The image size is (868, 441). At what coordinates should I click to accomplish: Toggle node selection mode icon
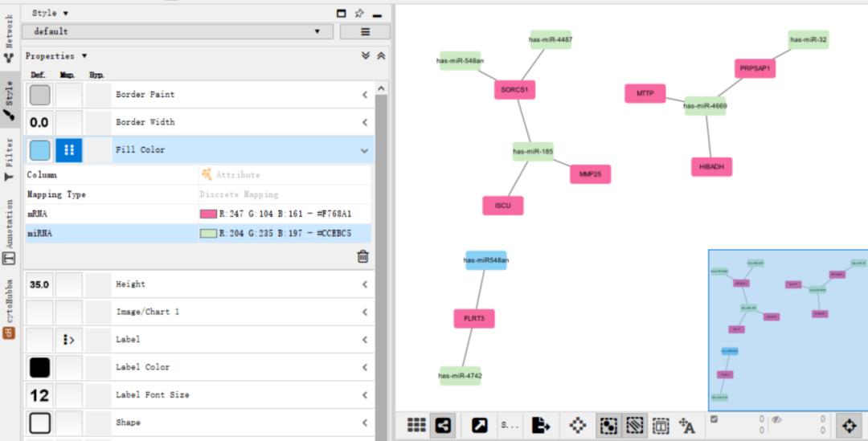coord(608,425)
